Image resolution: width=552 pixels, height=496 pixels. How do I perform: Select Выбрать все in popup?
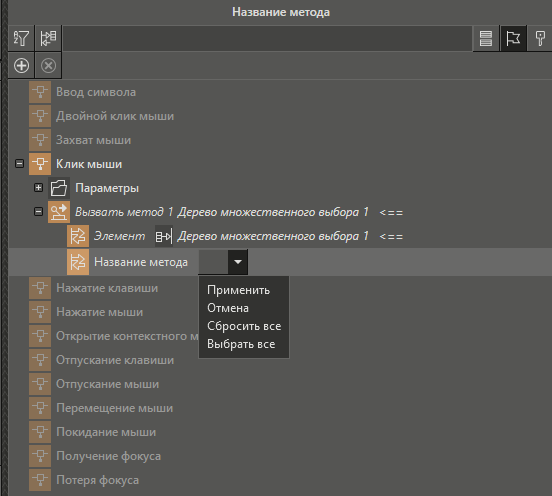click(241, 344)
